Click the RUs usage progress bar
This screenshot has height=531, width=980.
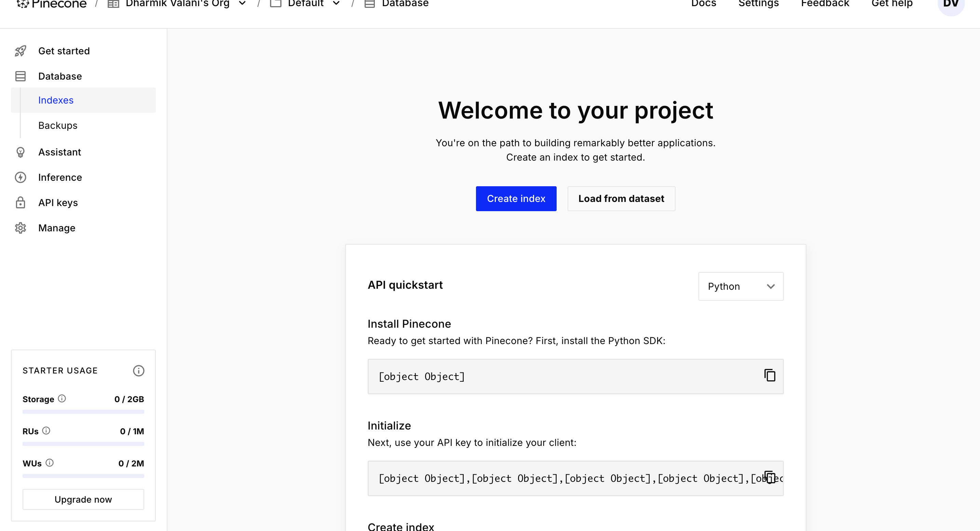pyautogui.click(x=83, y=444)
